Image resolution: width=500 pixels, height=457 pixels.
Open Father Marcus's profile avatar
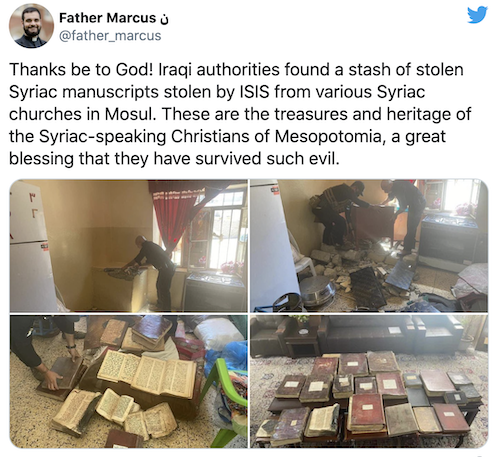pyautogui.click(x=31, y=26)
